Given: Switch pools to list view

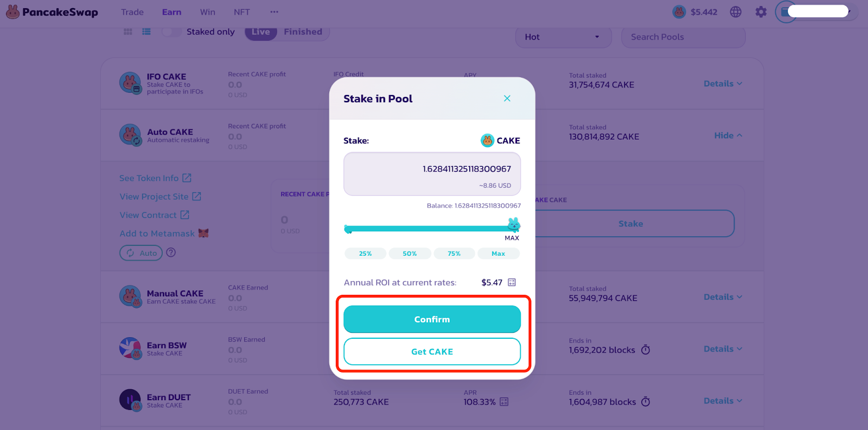Looking at the screenshot, I should (x=146, y=31).
